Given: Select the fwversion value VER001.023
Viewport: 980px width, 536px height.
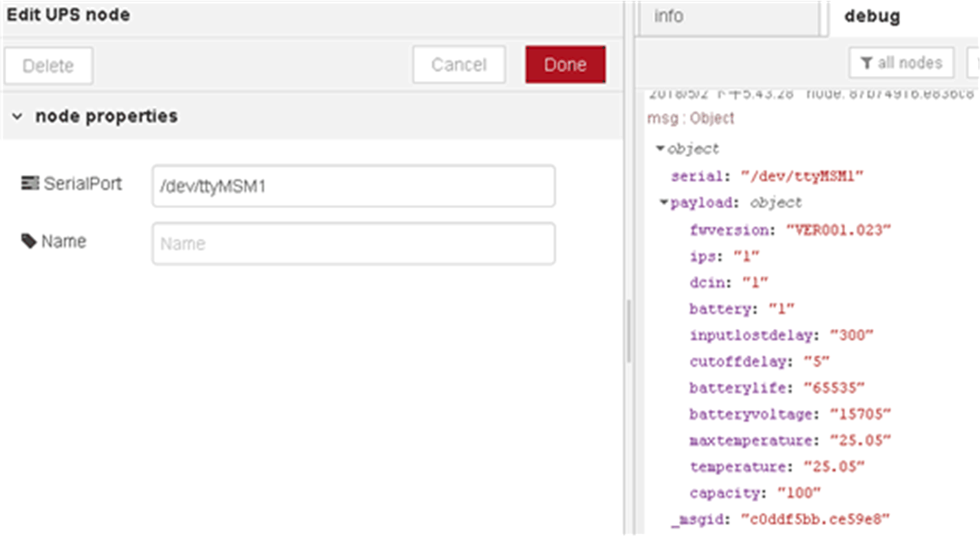Looking at the screenshot, I should [838, 230].
